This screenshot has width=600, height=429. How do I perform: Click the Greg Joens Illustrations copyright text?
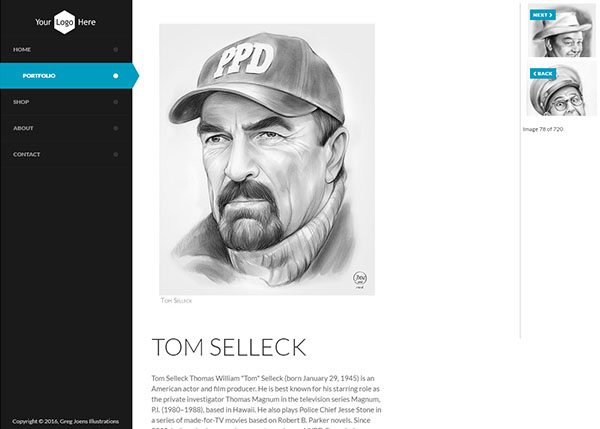pyautogui.click(x=66, y=421)
